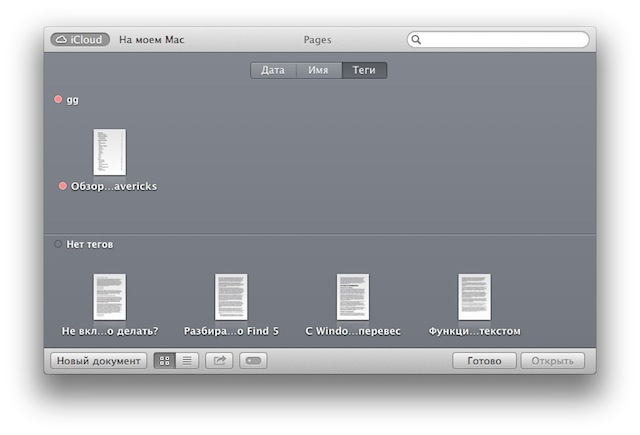
Task: Switch to На моем Mac
Action: 151,40
